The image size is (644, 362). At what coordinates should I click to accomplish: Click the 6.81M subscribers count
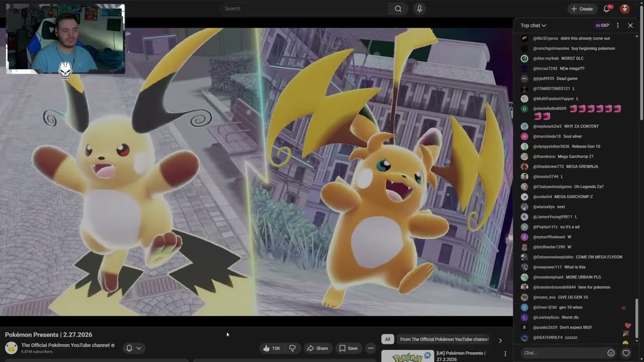tap(37, 352)
